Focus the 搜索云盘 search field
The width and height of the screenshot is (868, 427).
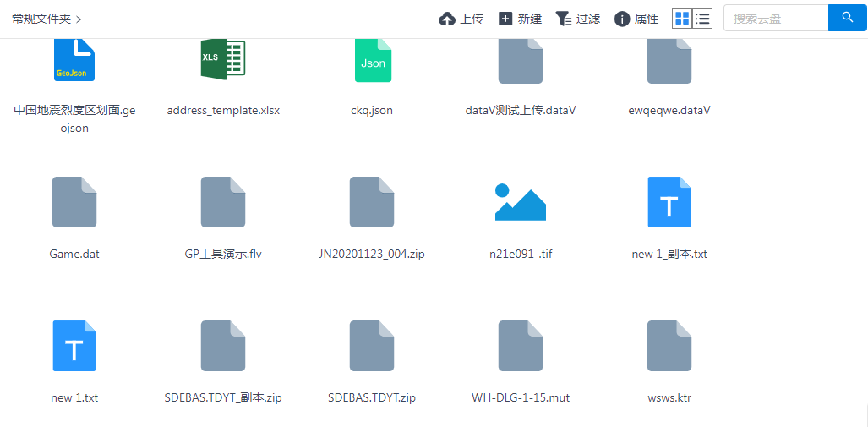776,19
